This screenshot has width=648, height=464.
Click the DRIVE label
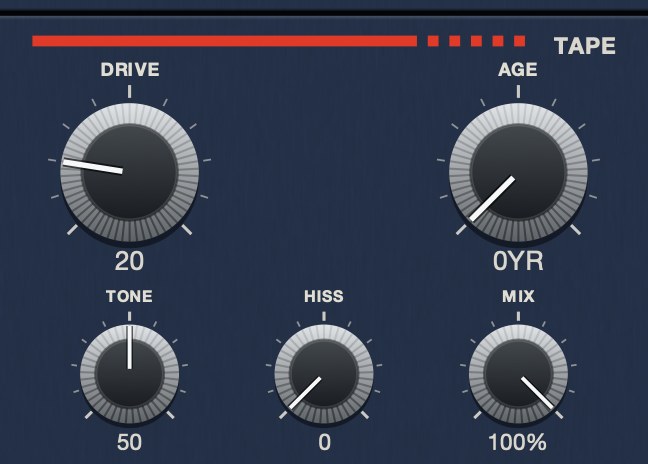coord(130,69)
